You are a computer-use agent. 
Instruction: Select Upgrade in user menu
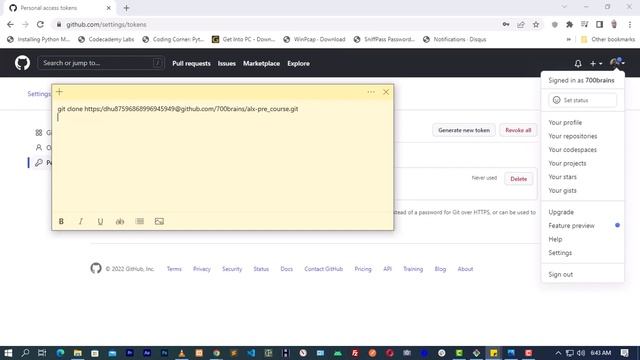pyautogui.click(x=561, y=212)
